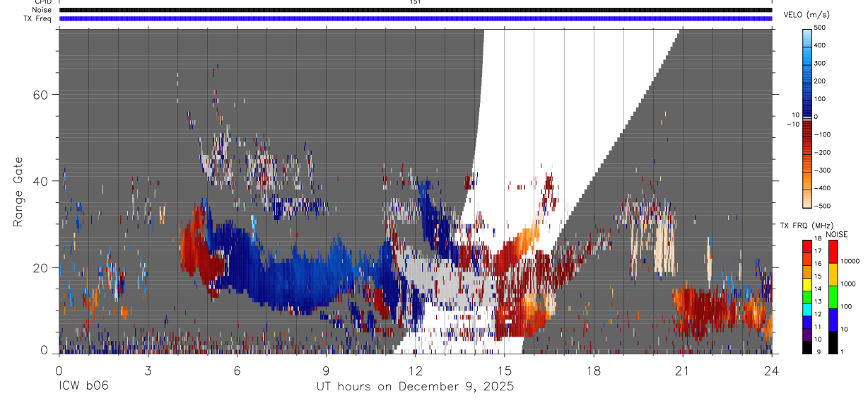Click the "UT hours on December 9, 2025" label
868x401 pixels.
[415, 387]
